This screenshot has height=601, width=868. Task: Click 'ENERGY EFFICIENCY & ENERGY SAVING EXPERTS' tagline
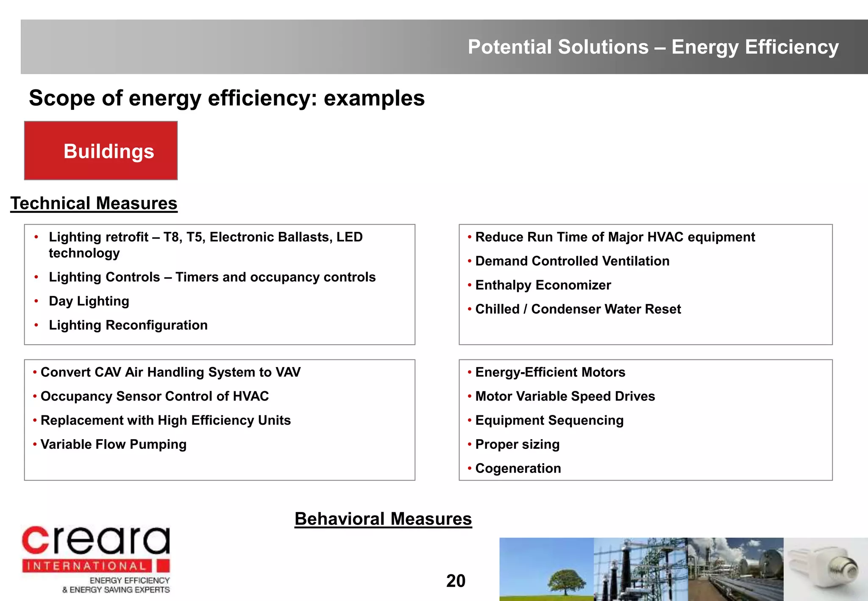point(116,585)
